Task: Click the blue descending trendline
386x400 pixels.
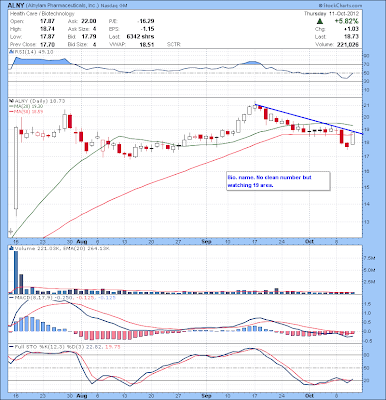Action: point(308,119)
